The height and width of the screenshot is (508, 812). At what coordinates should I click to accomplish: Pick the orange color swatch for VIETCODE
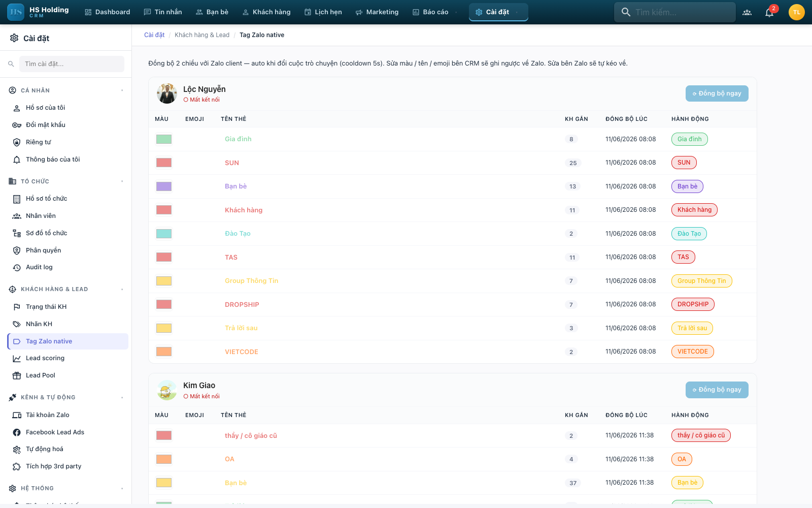(x=164, y=352)
